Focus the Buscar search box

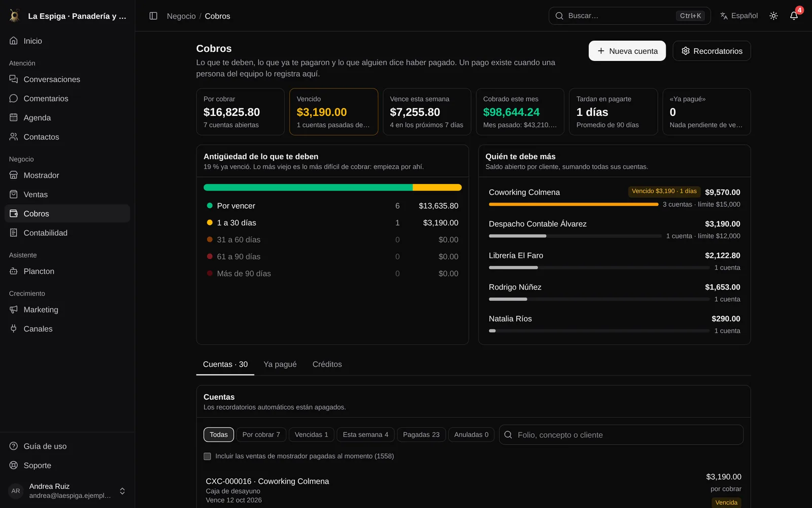(x=629, y=16)
